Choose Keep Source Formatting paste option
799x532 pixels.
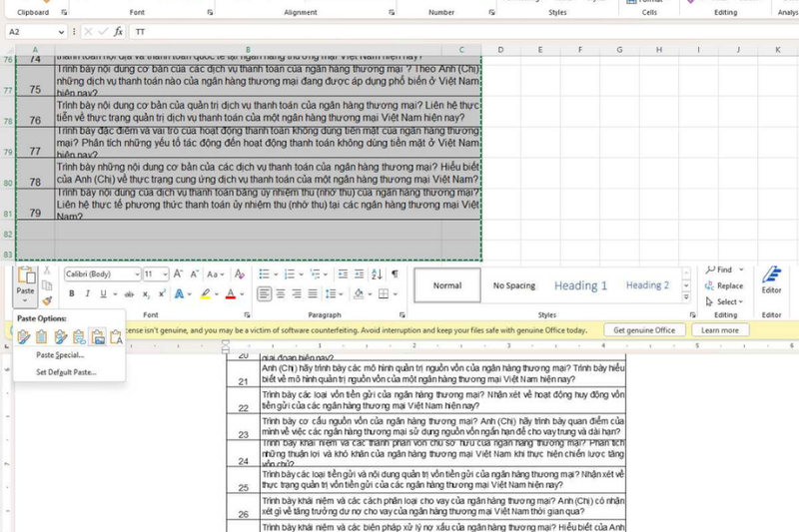[x=23, y=336]
